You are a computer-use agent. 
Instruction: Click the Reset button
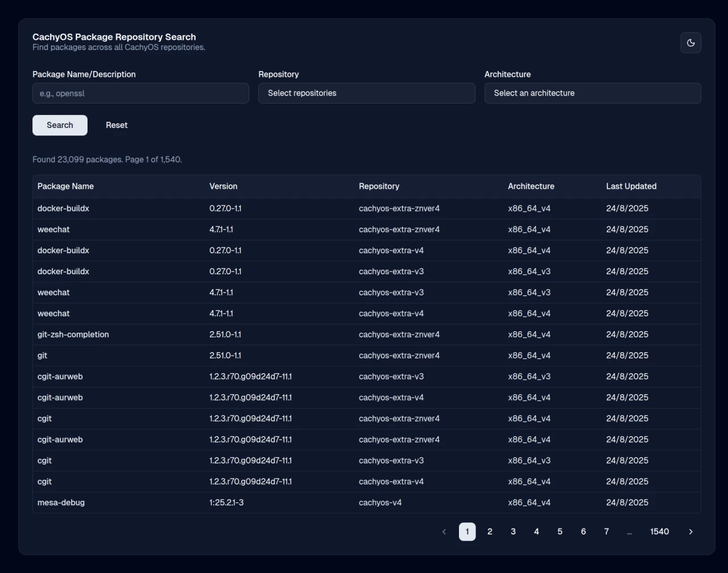[116, 125]
